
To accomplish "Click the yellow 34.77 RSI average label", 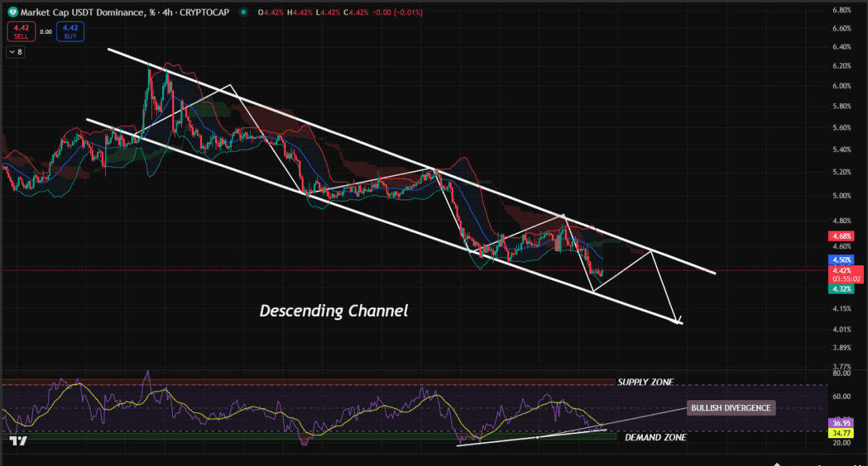I will 840,432.
